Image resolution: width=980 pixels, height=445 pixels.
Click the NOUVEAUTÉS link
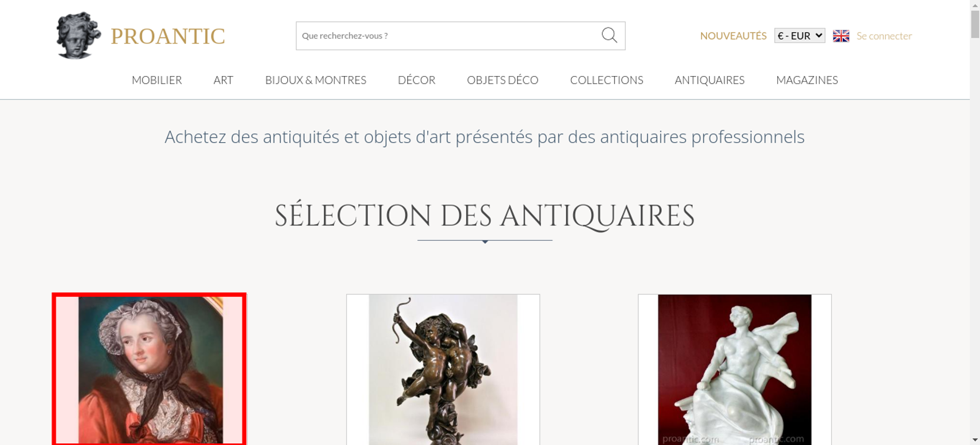pos(733,36)
